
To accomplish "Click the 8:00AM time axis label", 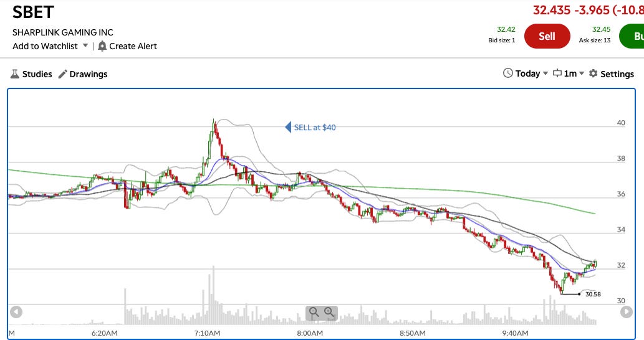I will point(310,333).
